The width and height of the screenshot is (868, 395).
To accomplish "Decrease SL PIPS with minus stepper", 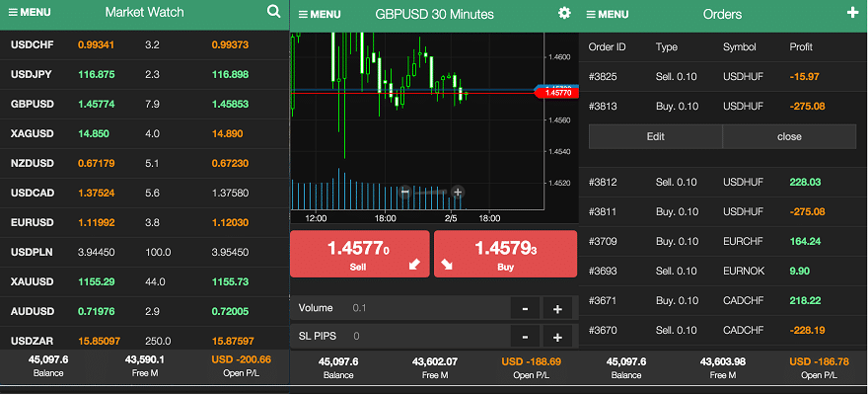I will 526,336.
